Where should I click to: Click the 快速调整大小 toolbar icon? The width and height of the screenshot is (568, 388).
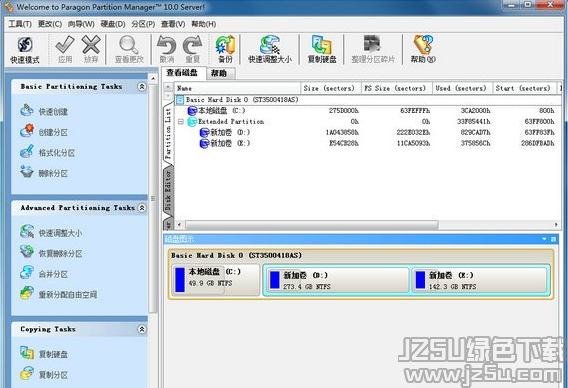pyautogui.click(x=270, y=50)
